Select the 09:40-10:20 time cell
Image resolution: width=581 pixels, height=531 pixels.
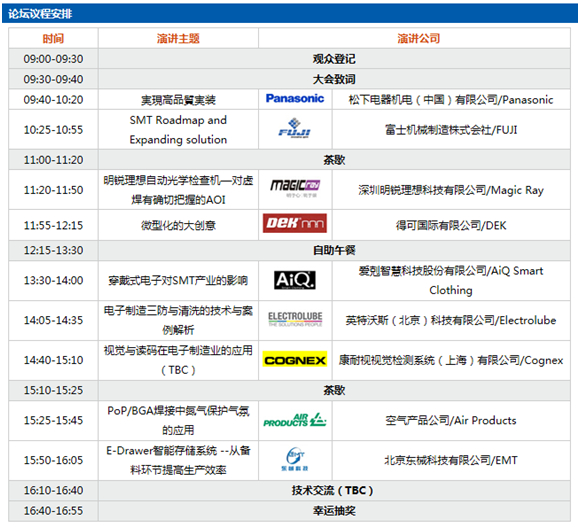[53, 99]
